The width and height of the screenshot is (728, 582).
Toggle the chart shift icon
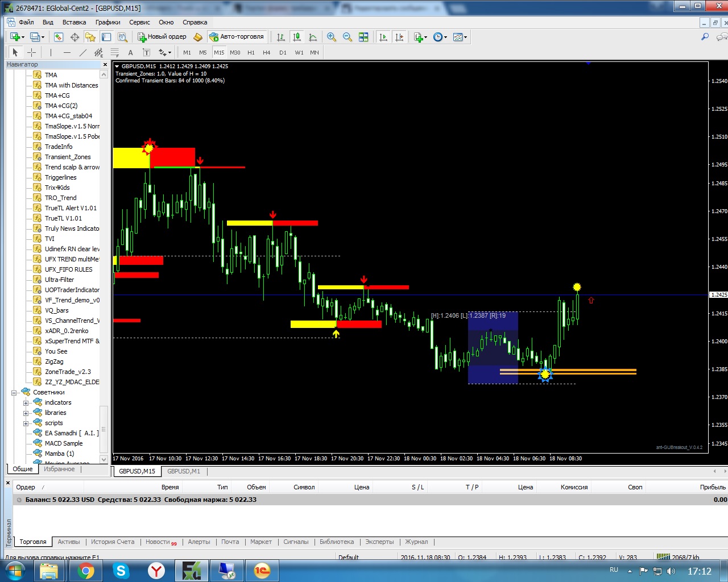[x=399, y=37]
